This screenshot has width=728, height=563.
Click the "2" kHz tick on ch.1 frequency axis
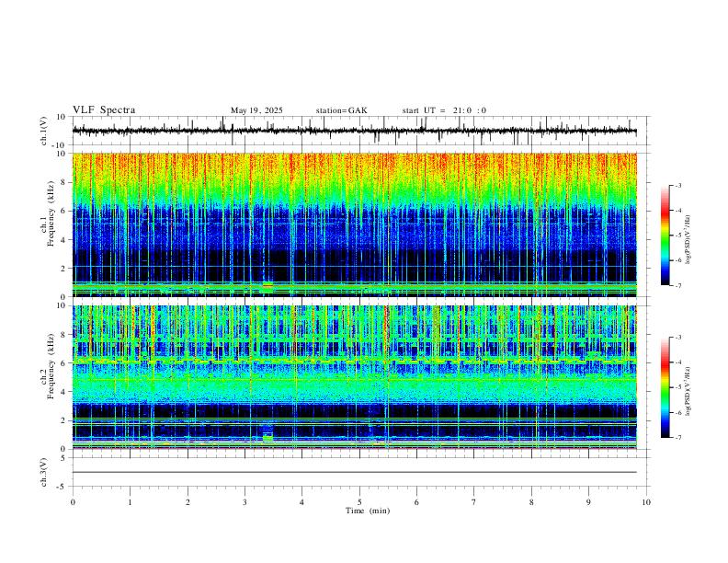coord(64,268)
